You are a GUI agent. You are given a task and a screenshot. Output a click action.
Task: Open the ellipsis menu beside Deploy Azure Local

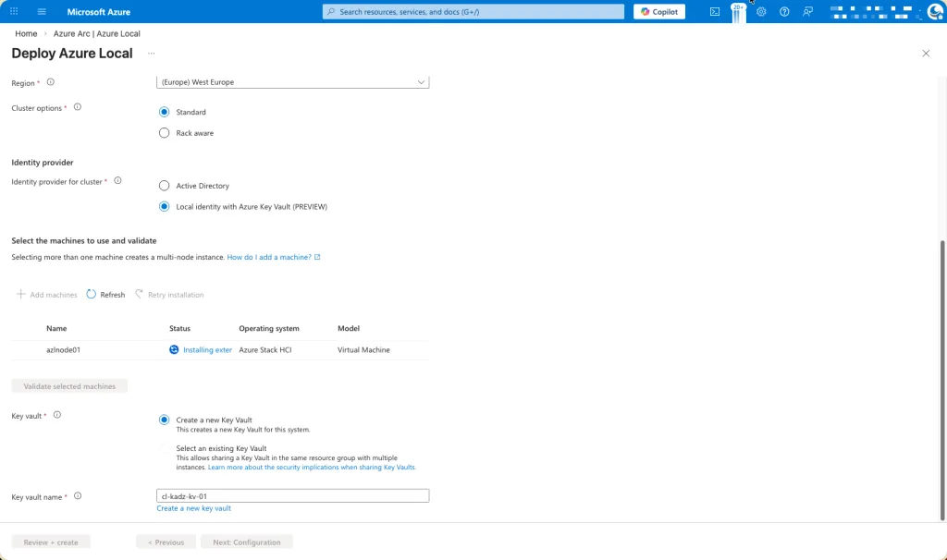click(151, 54)
